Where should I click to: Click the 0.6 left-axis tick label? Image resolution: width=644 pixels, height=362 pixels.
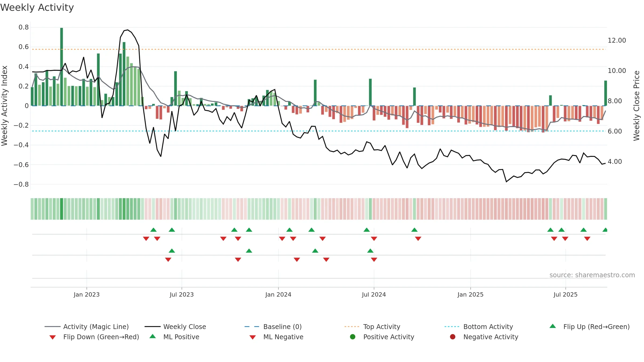click(x=24, y=47)
